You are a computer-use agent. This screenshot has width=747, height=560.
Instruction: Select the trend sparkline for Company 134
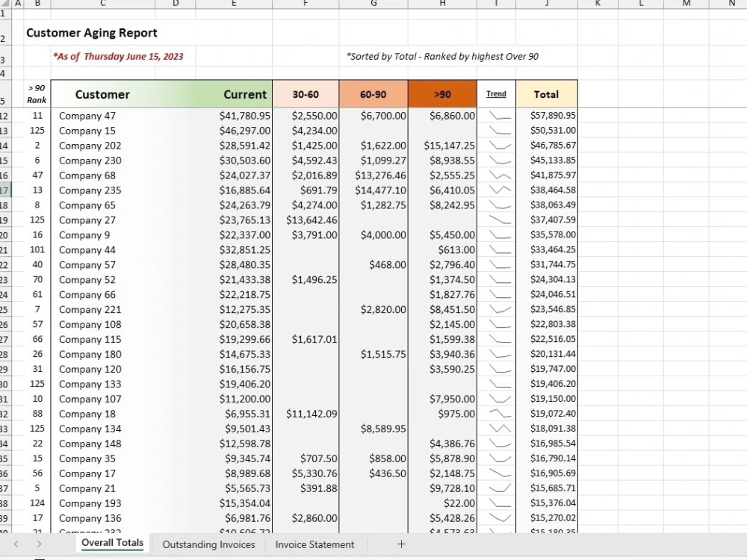click(x=497, y=429)
